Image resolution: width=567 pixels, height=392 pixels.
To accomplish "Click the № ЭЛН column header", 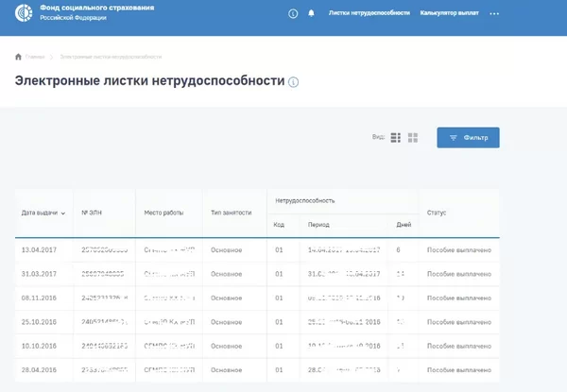I will click(x=93, y=213).
